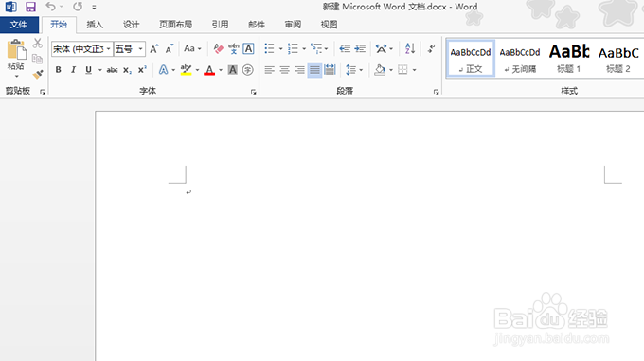The height and width of the screenshot is (361, 644).
Task: Switch to the 插入 (Insert) tab
Action: click(95, 25)
